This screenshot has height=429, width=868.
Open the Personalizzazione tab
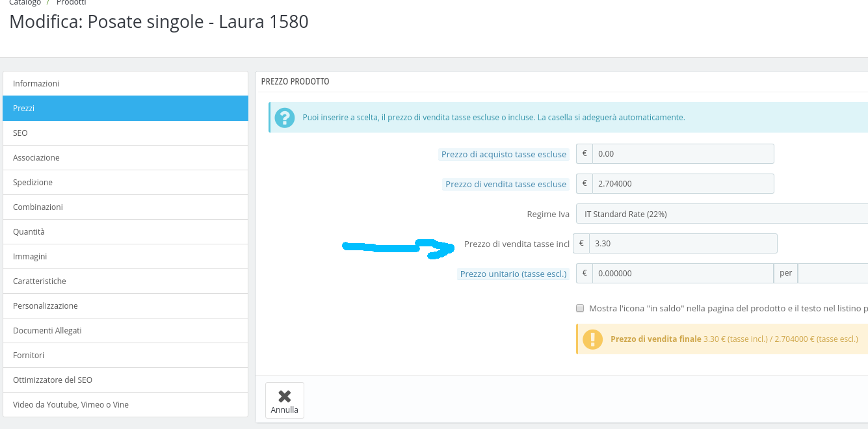point(125,306)
